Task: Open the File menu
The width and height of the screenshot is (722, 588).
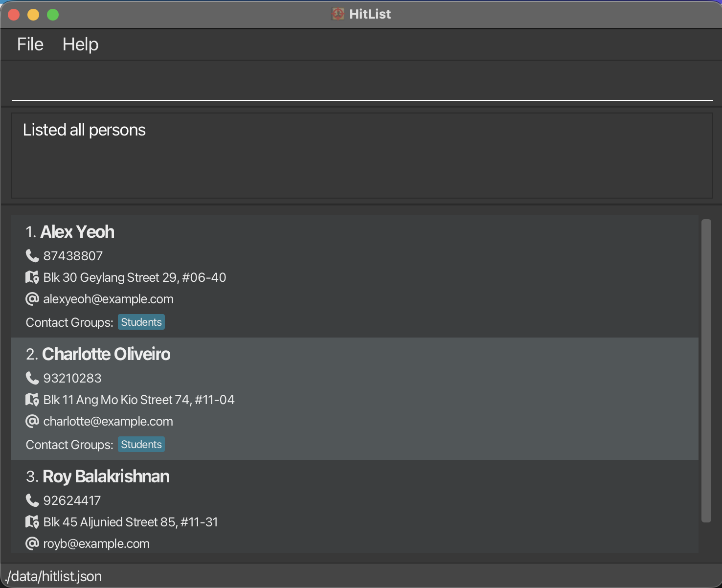Action: (x=30, y=45)
